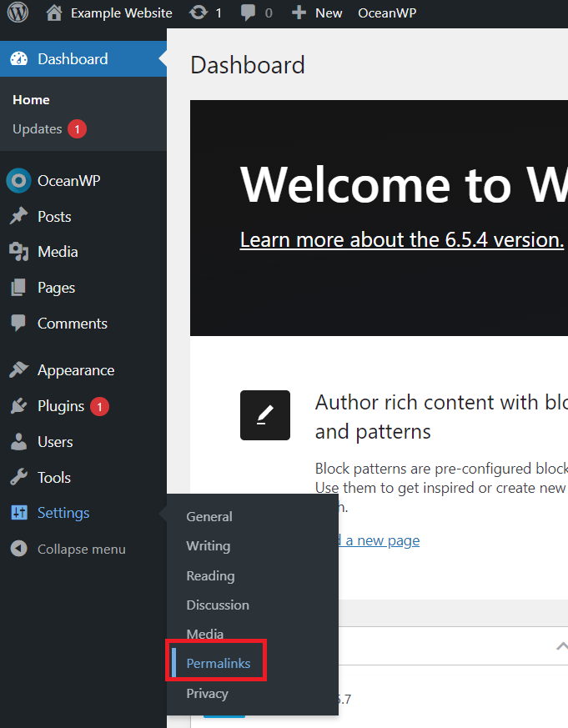568x728 pixels.
Task: Collapse the widget using the up chevron
Action: 561,645
